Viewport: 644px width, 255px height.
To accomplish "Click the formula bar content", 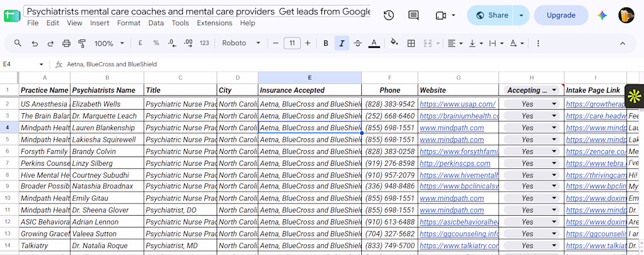I will 112,64.
